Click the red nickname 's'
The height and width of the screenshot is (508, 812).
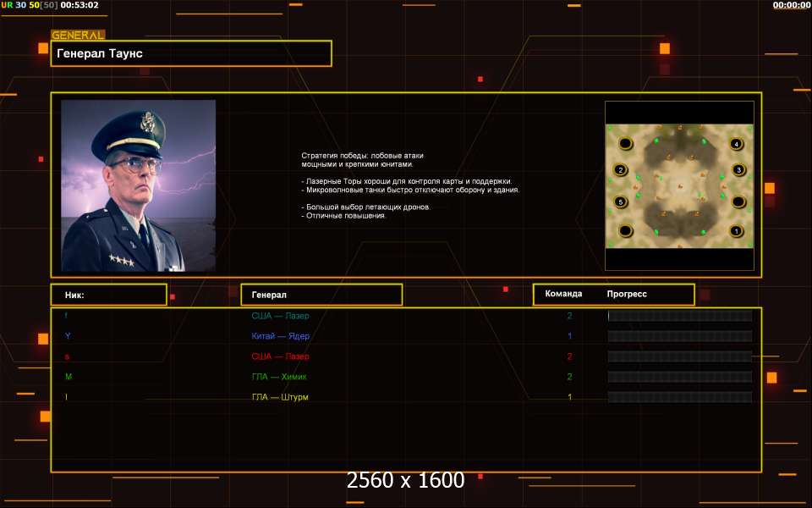point(67,356)
